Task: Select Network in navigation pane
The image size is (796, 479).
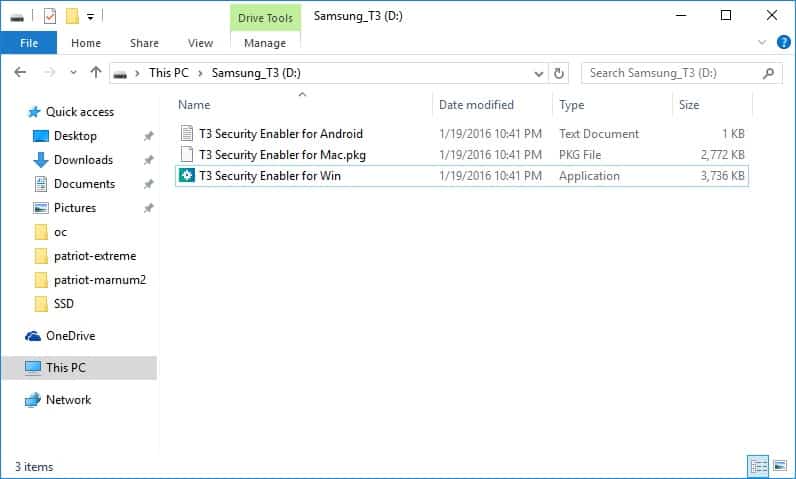Action: click(68, 400)
